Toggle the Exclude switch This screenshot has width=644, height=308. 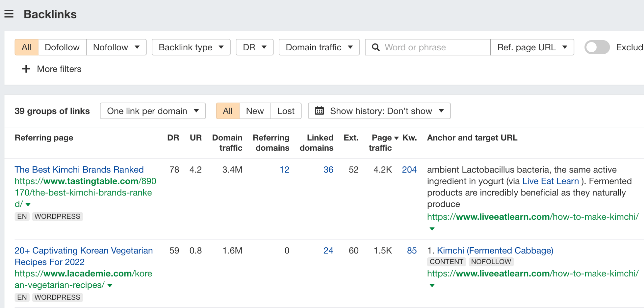click(x=597, y=47)
